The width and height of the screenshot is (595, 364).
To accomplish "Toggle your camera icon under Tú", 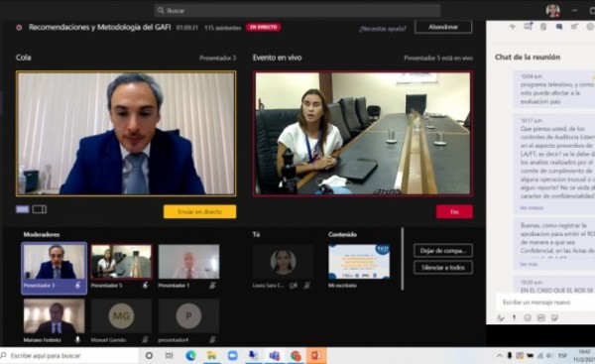I will (x=294, y=285).
